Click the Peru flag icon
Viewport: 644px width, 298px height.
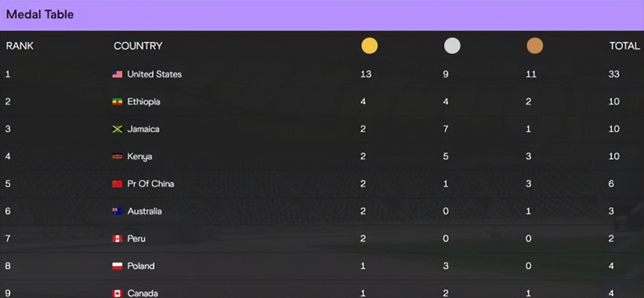(117, 239)
